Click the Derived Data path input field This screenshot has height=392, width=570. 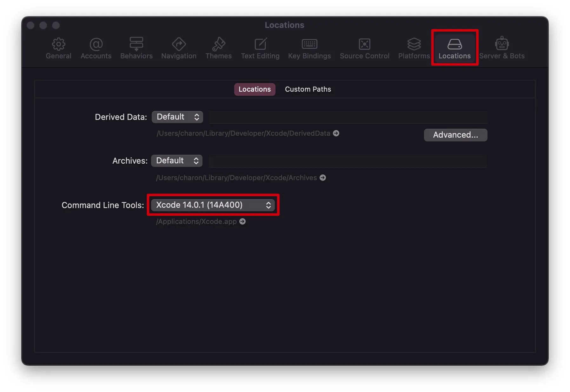[348, 117]
